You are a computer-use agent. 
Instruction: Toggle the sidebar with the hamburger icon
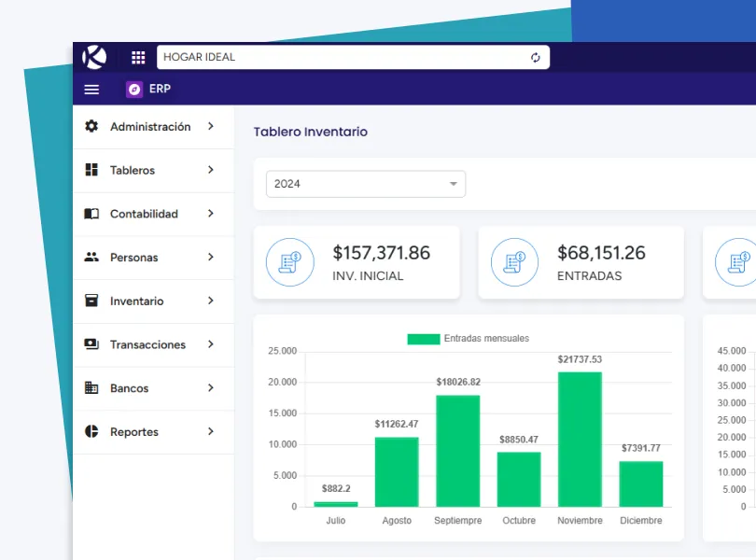click(x=91, y=90)
